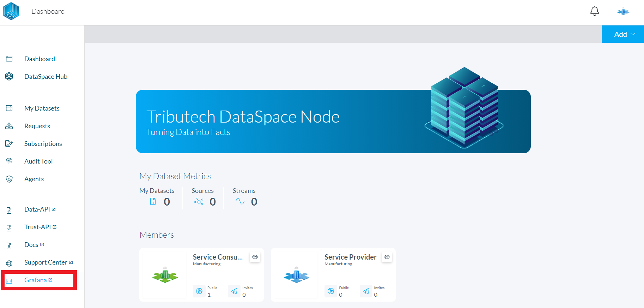Open the notifications bell

(595, 11)
